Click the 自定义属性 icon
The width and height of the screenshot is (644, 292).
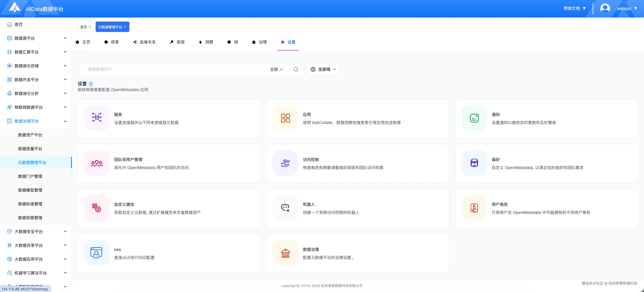(x=96, y=208)
